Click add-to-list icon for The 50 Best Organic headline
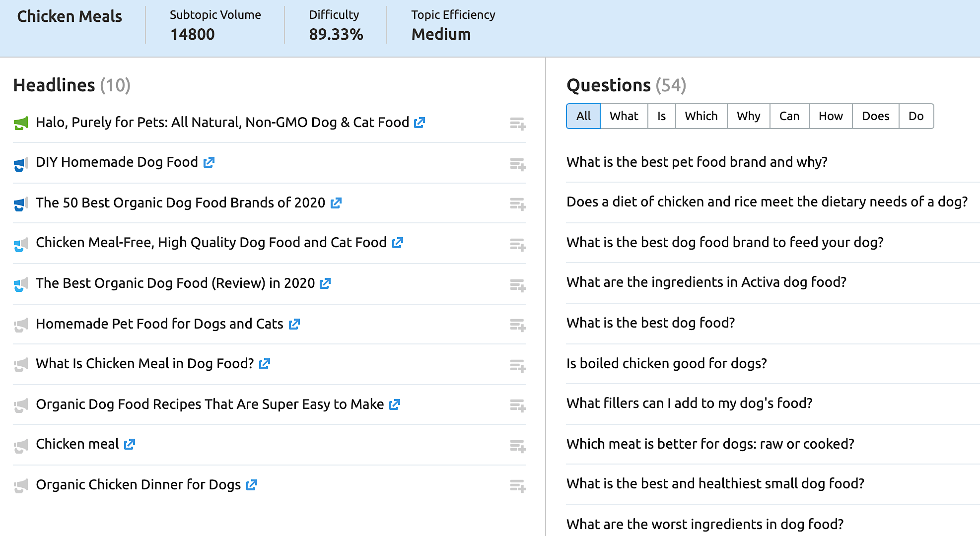This screenshot has height=536, width=980. coord(517,204)
